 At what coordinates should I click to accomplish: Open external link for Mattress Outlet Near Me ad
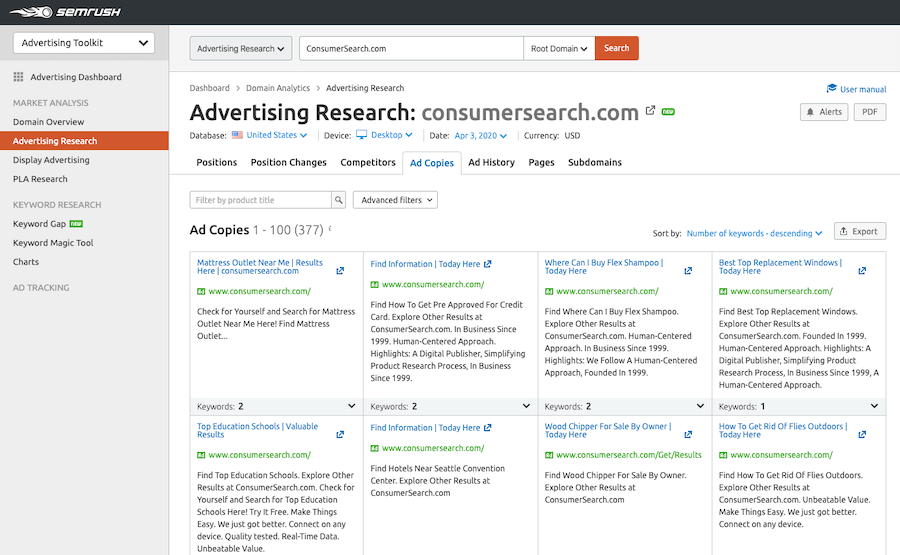340,270
